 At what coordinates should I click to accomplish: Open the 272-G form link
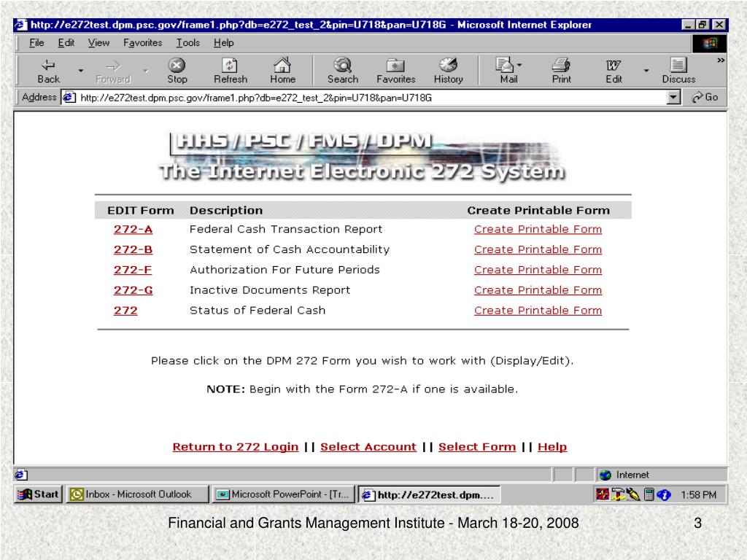(x=133, y=290)
